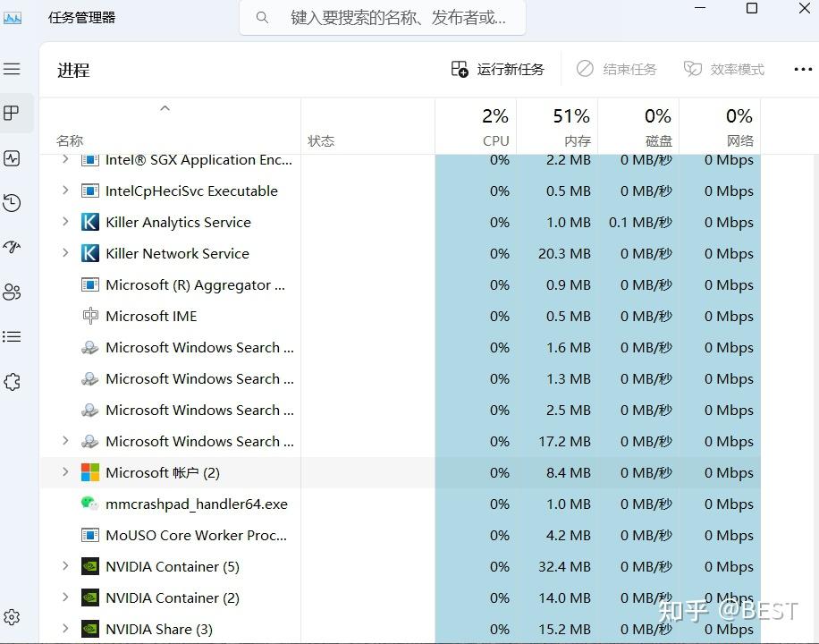This screenshot has height=644, width=819.
Task: Open the three-dots more options menu
Action: coord(803,69)
